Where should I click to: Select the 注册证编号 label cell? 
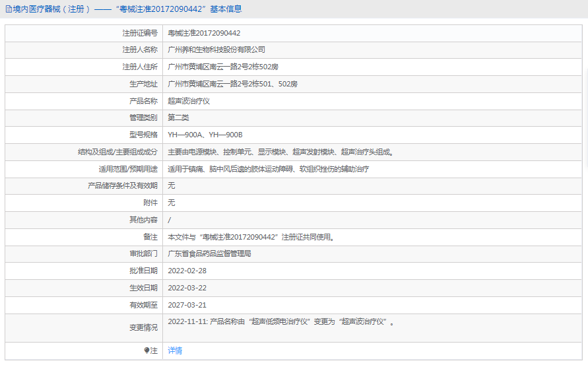[x=84, y=34]
